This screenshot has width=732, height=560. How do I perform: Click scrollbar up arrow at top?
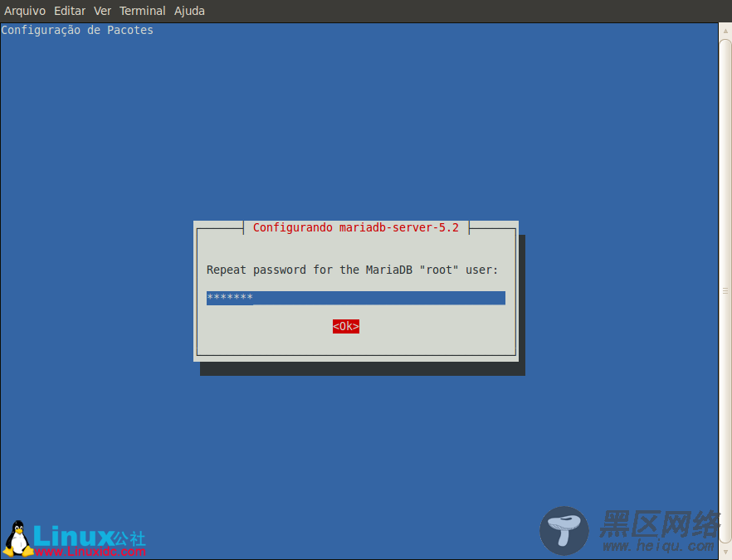(x=725, y=31)
